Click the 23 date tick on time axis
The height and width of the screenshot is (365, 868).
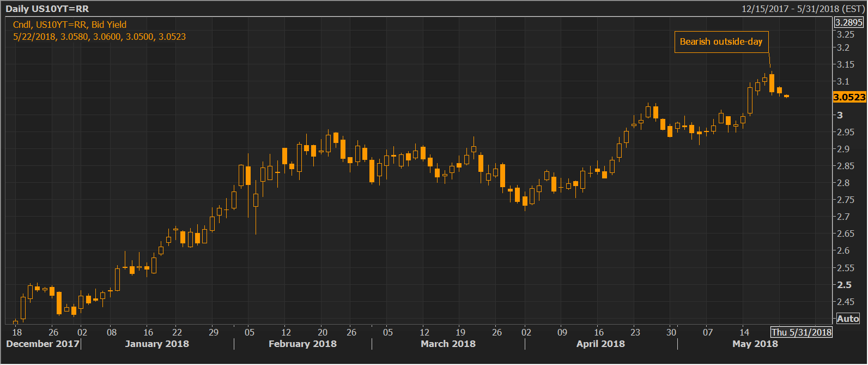click(x=635, y=332)
